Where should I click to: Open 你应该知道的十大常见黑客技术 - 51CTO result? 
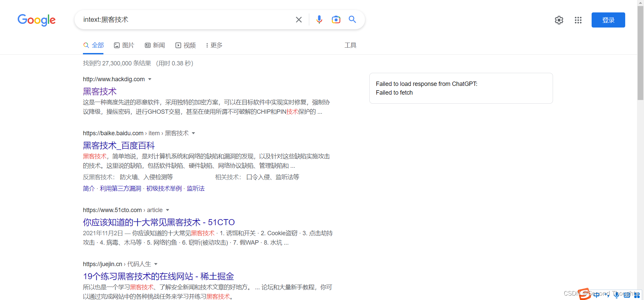point(159,222)
